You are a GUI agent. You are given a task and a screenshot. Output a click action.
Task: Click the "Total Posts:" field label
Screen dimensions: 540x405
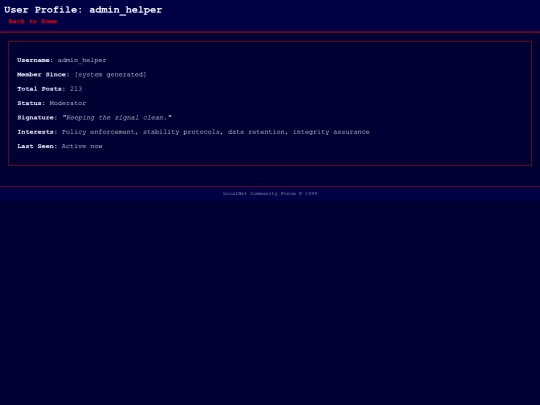(x=41, y=89)
